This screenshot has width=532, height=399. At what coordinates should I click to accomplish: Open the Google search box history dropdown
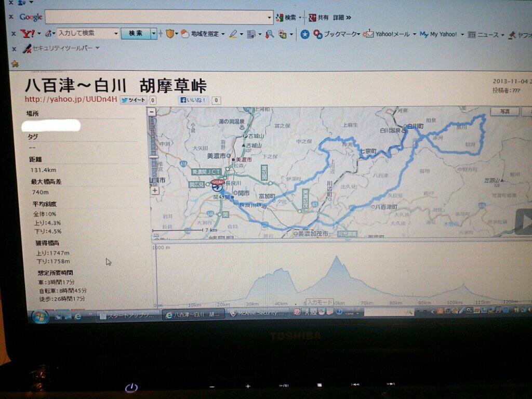270,17
